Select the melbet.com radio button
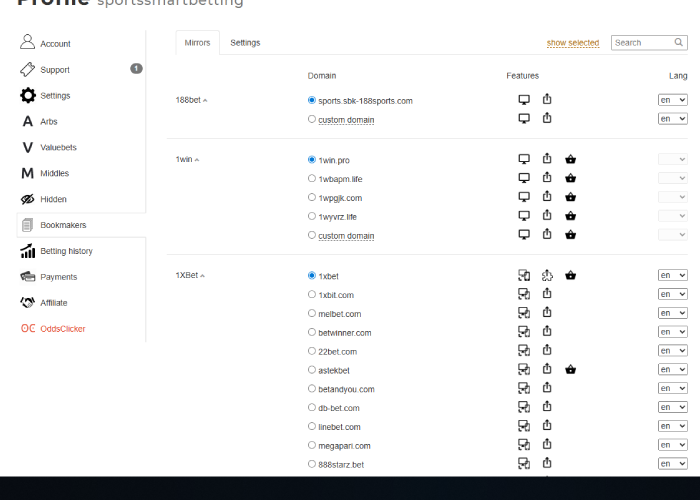This screenshot has height=500, width=700. [x=312, y=313]
